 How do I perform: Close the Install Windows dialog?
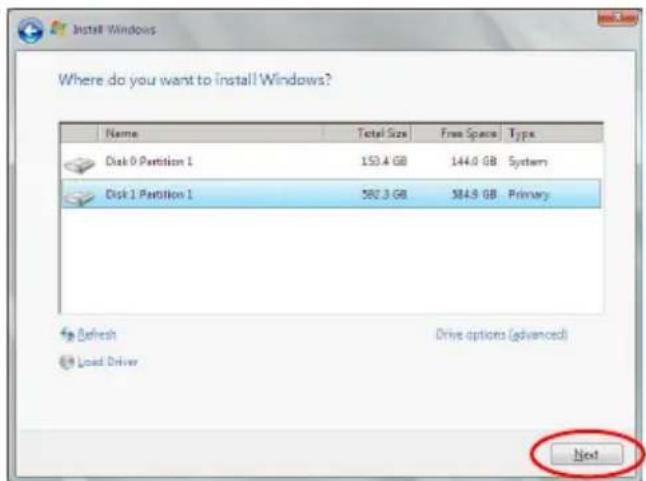pos(617,18)
